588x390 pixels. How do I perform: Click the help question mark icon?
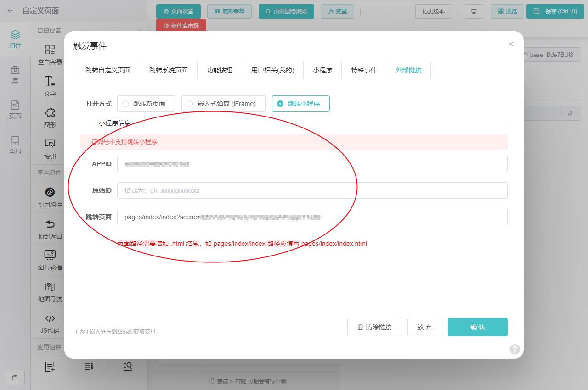click(514, 349)
